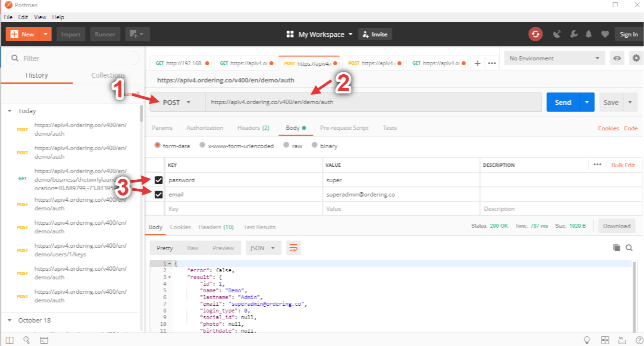Collapse JSON line 3 result object
Viewport: 644px width, 346px height.
coord(169,277)
